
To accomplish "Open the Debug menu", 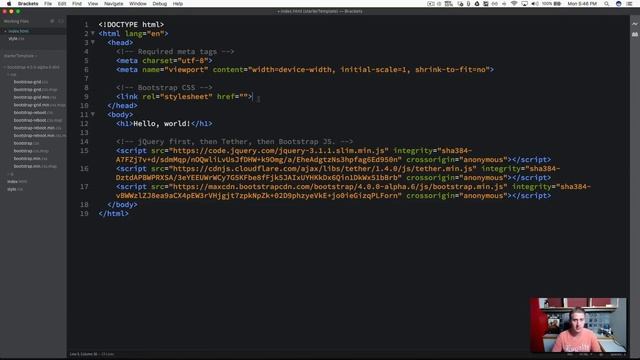I will tap(159, 4).
